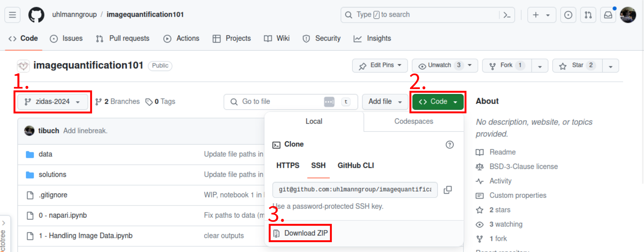Go to the GitHub home logo

pos(36,15)
